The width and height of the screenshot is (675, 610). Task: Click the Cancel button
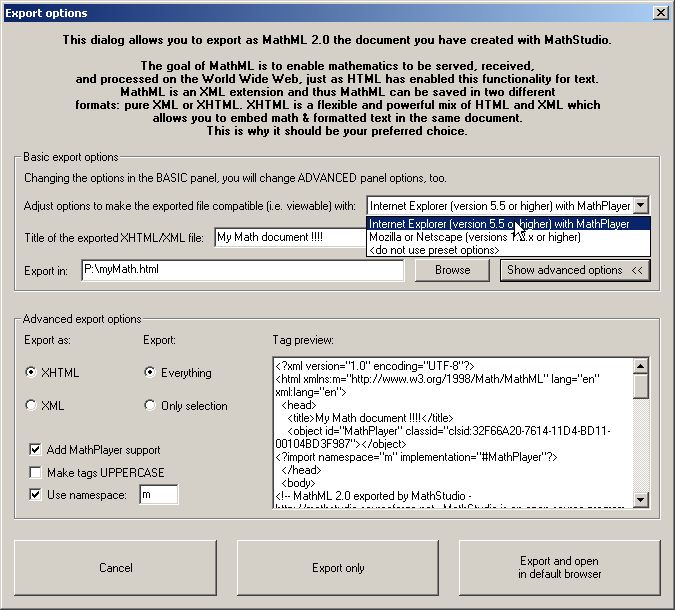pyautogui.click(x=115, y=568)
